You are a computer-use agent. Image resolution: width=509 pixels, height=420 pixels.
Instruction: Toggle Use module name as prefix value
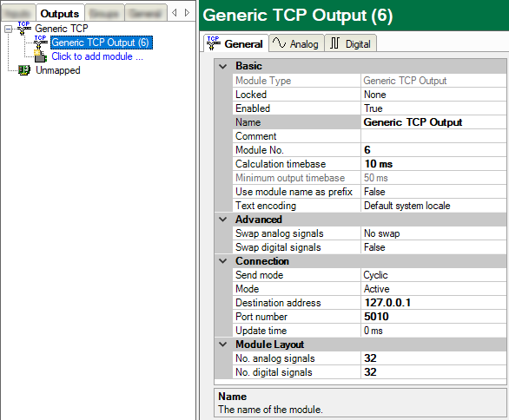[x=433, y=192]
